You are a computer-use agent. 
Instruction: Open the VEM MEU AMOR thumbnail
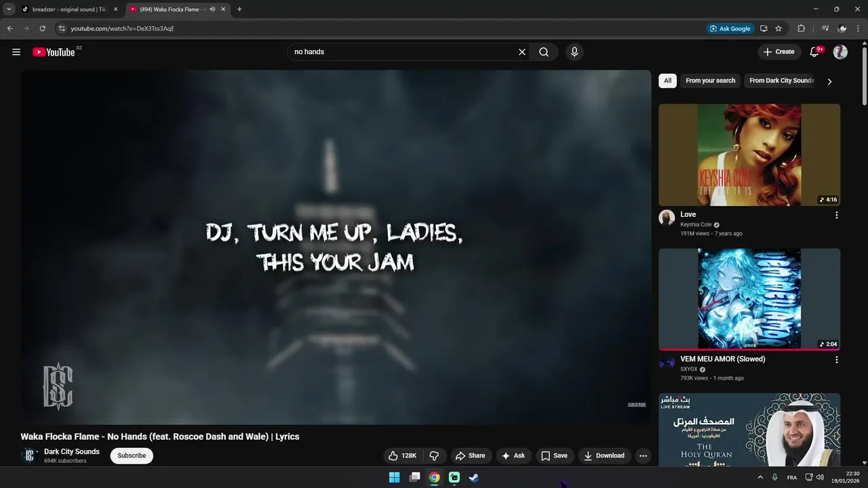749,299
